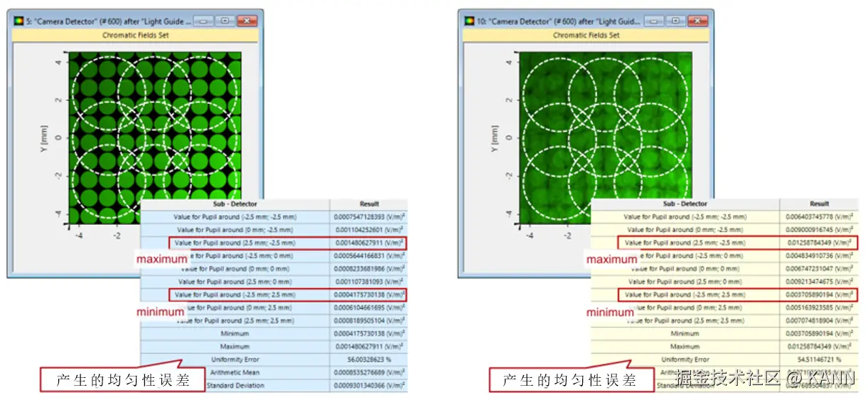Click Pupil around (-2.5 mm; -2.5 mm) label, right table
The width and height of the screenshot is (868, 400).
(x=685, y=216)
